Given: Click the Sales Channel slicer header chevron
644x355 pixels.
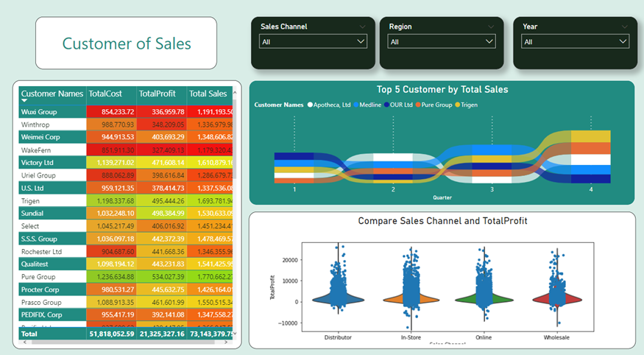Looking at the screenshot, I should pos(363,27).
